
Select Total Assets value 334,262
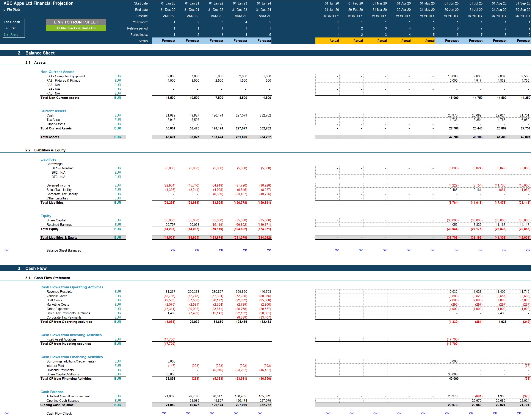(265, 137)
